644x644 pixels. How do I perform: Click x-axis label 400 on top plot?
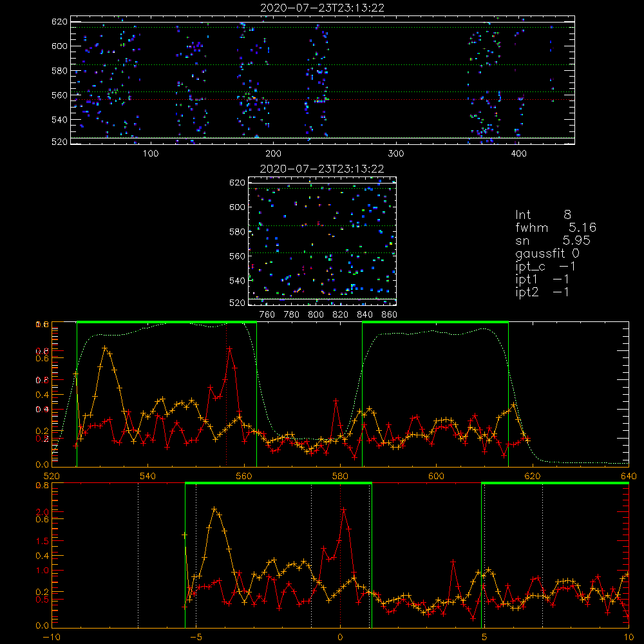518,154
